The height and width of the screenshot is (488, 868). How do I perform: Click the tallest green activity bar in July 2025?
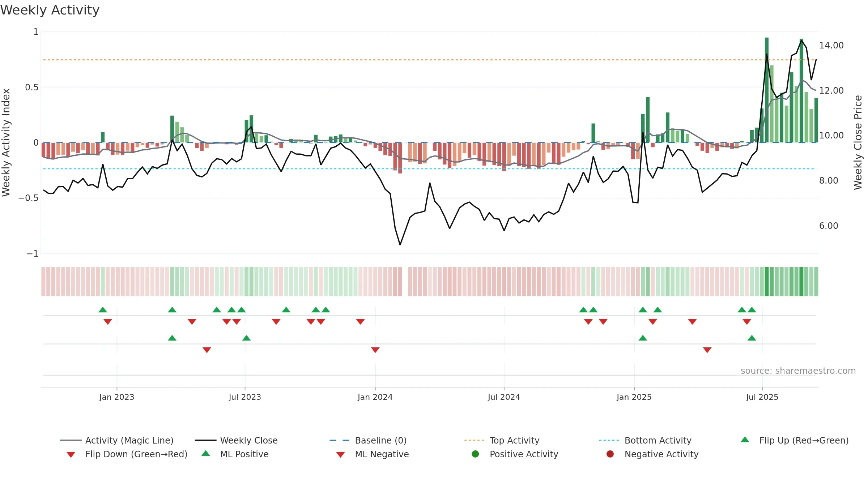[x=767, y=90]
